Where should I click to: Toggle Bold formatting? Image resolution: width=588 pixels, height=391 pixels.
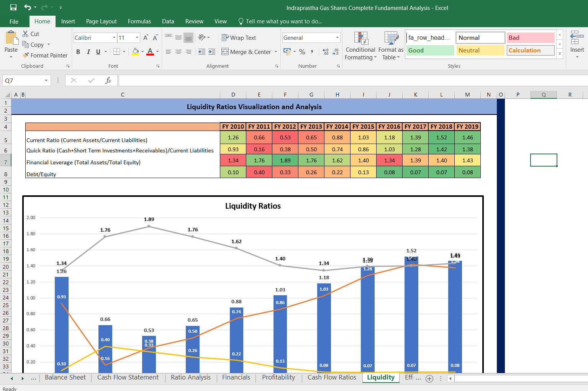[78, 52]
